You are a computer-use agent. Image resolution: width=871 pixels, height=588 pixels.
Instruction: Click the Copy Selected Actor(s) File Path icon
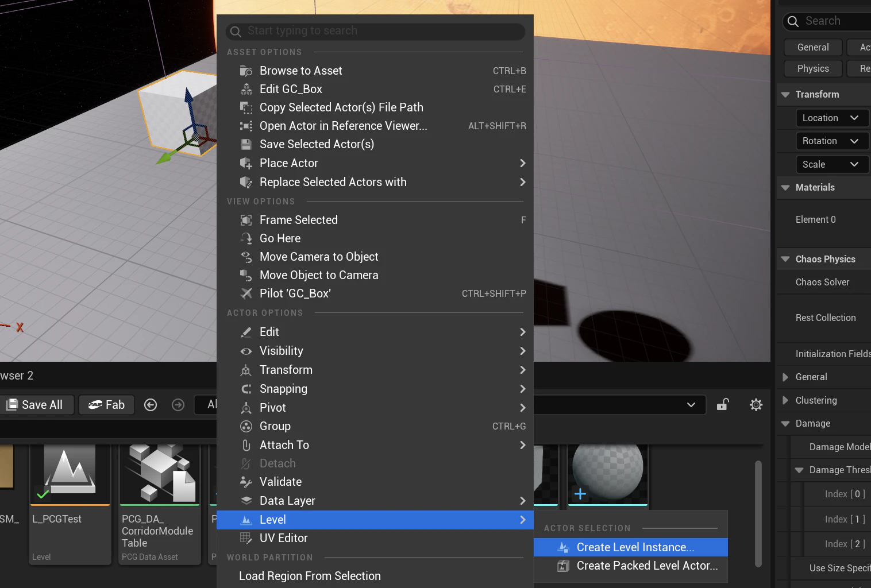tap(246, 107)
